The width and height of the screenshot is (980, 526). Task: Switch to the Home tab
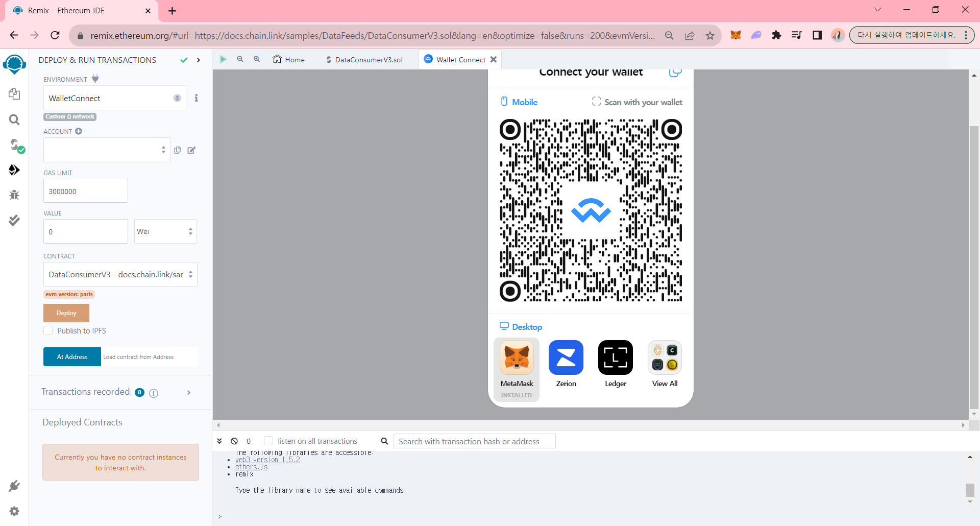pos(289,60)
